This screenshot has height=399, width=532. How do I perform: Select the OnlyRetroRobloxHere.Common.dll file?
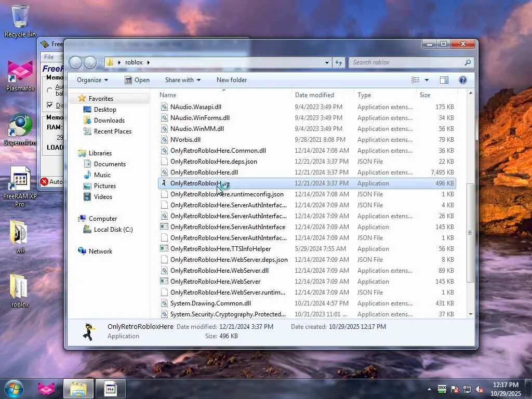pyautogui.click(x=307, y=151)
